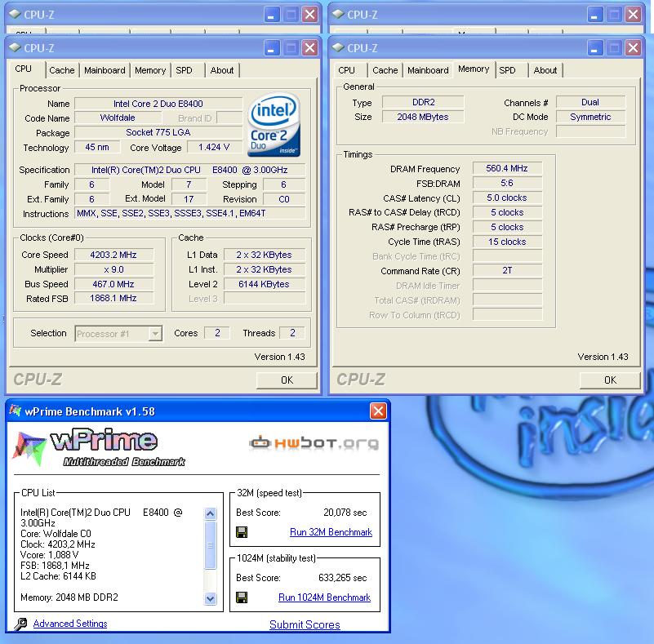
Task: Click the FSB:DRAM ratio value 5:6
Action: [507, 183]
